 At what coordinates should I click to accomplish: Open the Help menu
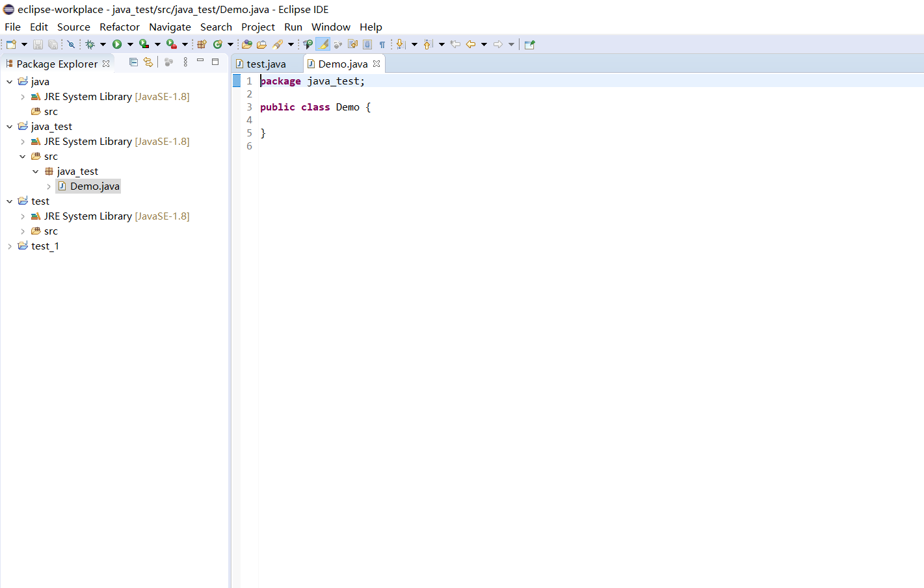[x=371, y=27]
